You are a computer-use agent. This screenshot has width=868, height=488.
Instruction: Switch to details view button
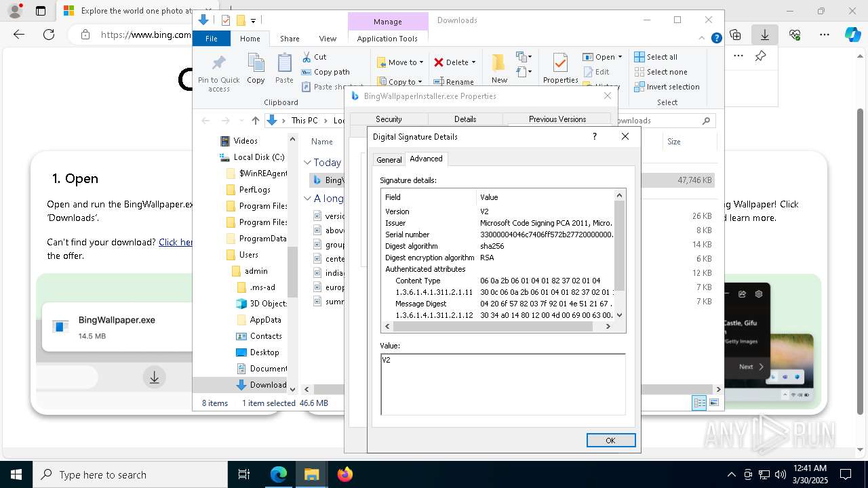(699, 403)
